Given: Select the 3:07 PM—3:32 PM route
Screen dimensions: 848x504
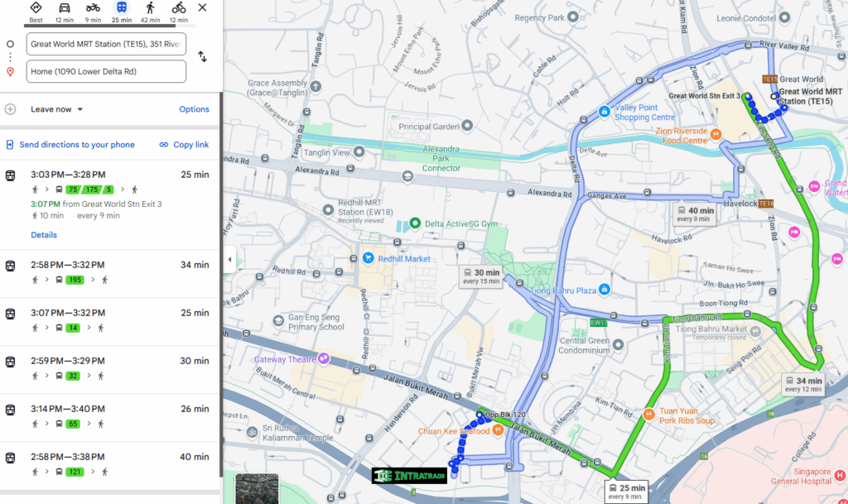Looking at the screenshot, I should [x=109, y=321].
